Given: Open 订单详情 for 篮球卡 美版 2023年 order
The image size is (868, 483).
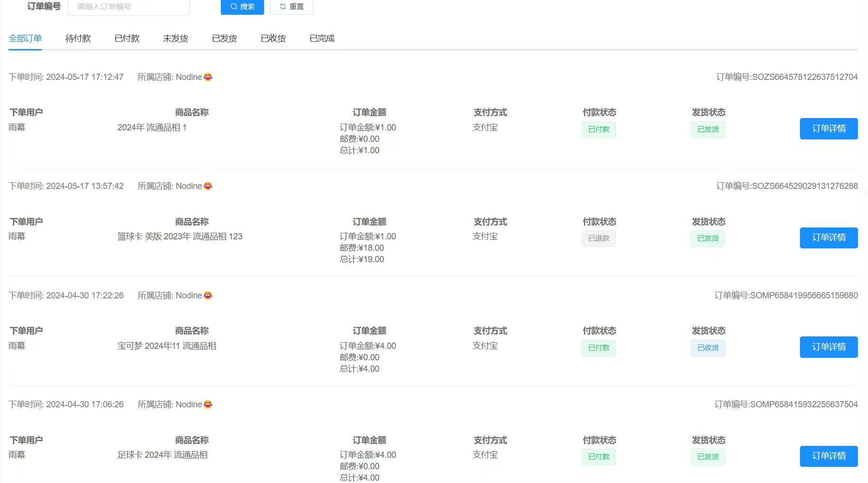Looking at the screenshot, I should click(x=829, y=238).
